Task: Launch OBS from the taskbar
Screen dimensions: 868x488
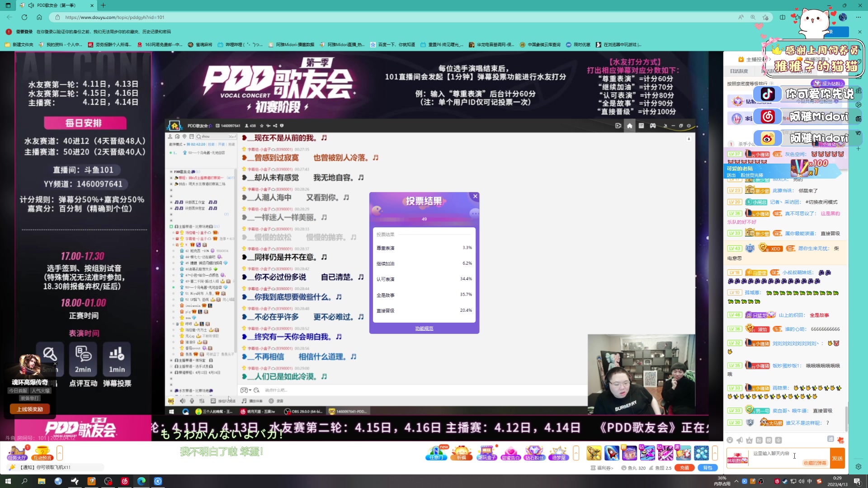Action: click(108, 481)
